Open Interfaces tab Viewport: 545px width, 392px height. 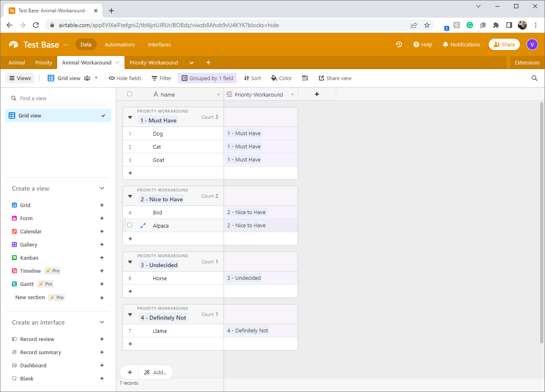pyautogui.click(x=159, y=44)
